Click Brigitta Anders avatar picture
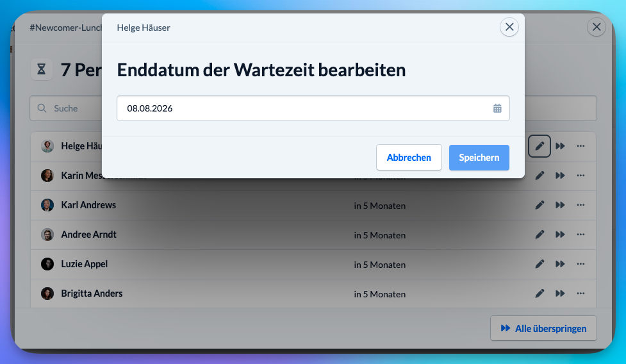626x364 pixels. [x=47, y=294]
